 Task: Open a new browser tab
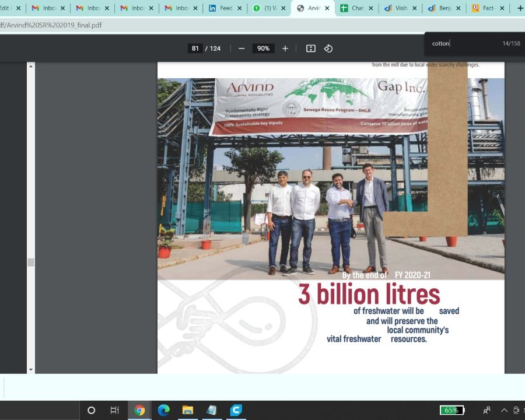click(x=520, y=8)
